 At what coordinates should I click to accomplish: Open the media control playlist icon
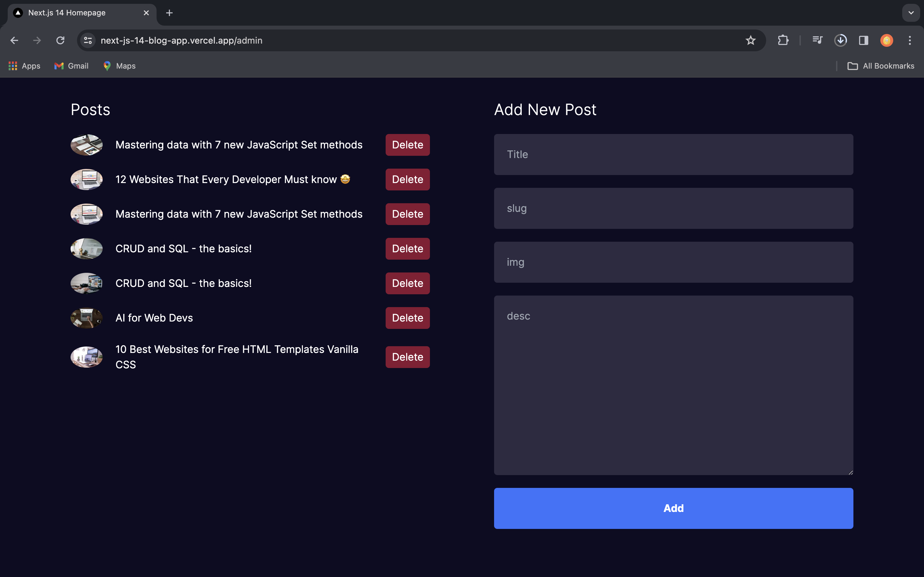tap(817, 40)
